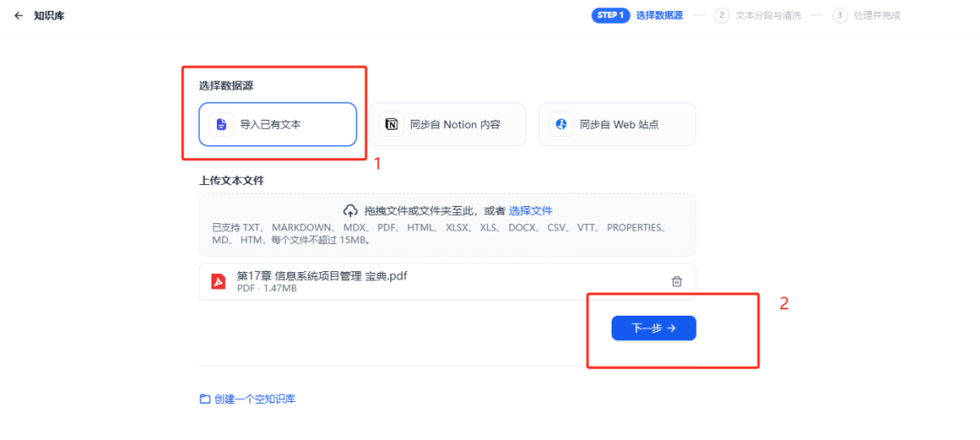Select the 同步自 Notion 内容 data source
980x440 pixels.
(x=447, y=124)
